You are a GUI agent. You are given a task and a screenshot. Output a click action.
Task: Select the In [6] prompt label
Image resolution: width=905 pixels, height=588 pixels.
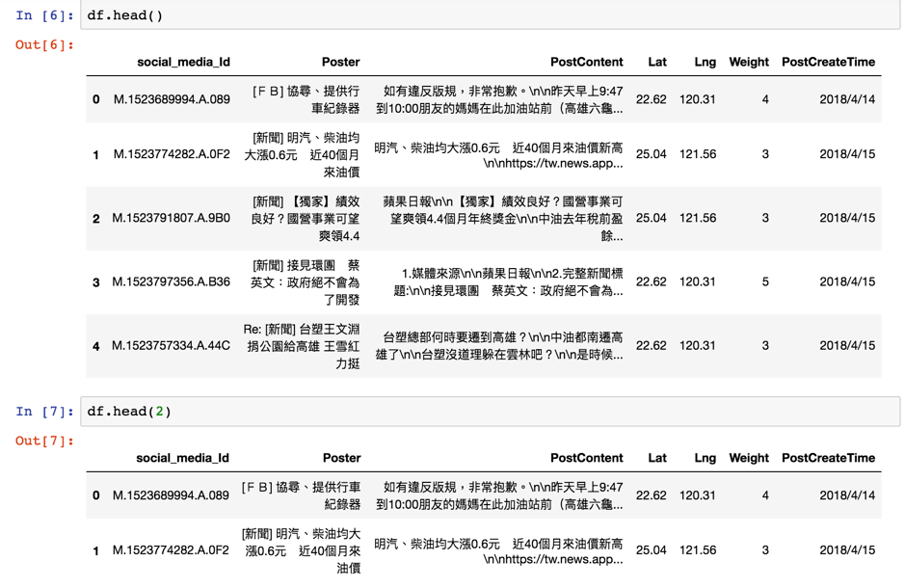pos(44,15)
